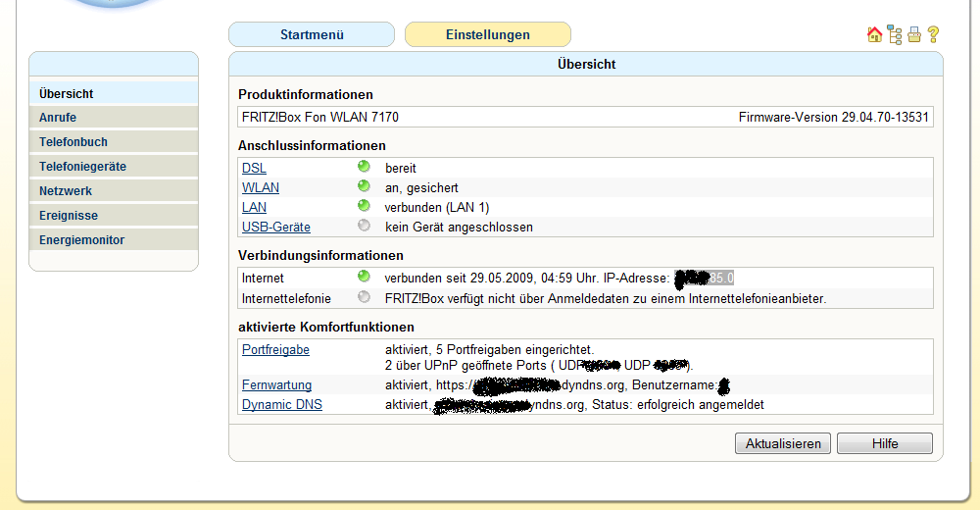This screenshot has width=980, height=510.
Task: Click grey Internettelefonie status indicator
Action: click(x=364, y=296)
